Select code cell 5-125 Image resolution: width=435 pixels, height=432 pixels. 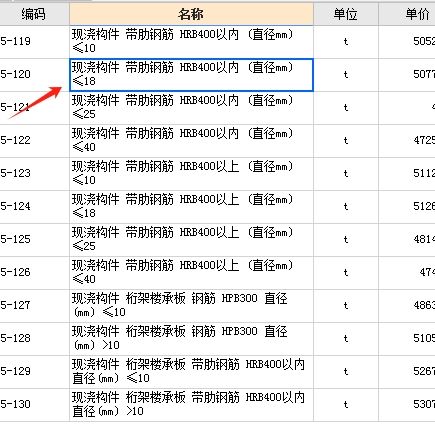pyautogui.click(x=34, y=240)
